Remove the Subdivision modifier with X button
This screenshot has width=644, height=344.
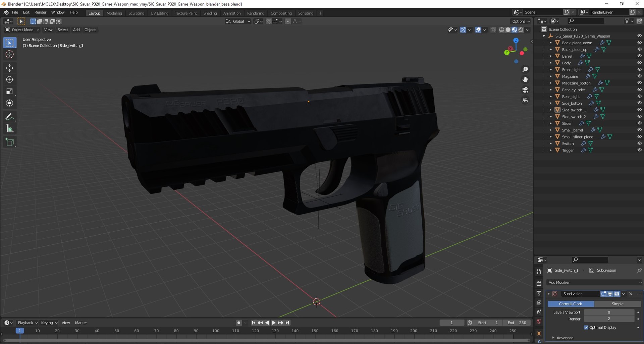[631, 294]
